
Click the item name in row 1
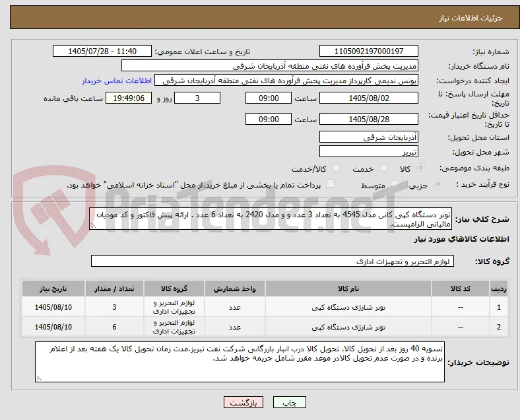click(348, 307)
